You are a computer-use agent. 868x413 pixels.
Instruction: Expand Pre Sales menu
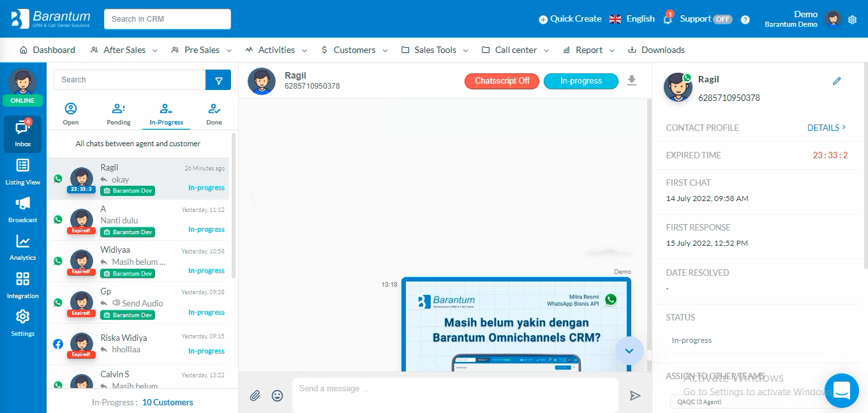pyautogui.click(x=201, y=50)
